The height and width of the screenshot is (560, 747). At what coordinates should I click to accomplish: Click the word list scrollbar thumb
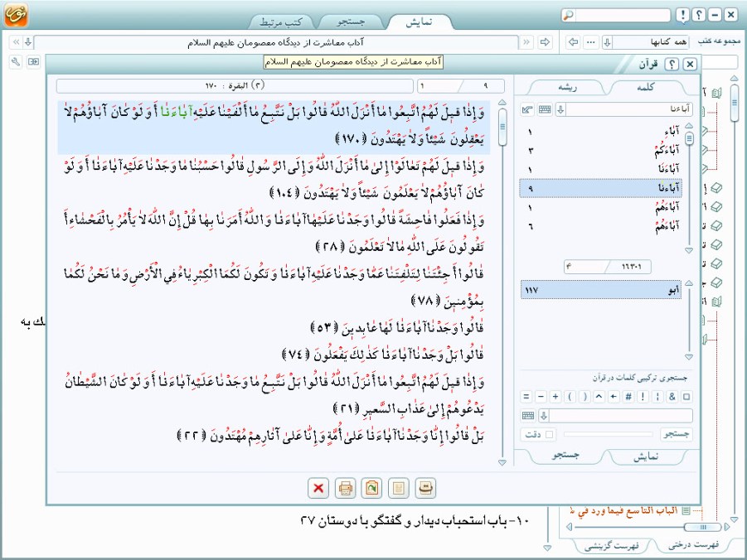(x=689, y=138)
